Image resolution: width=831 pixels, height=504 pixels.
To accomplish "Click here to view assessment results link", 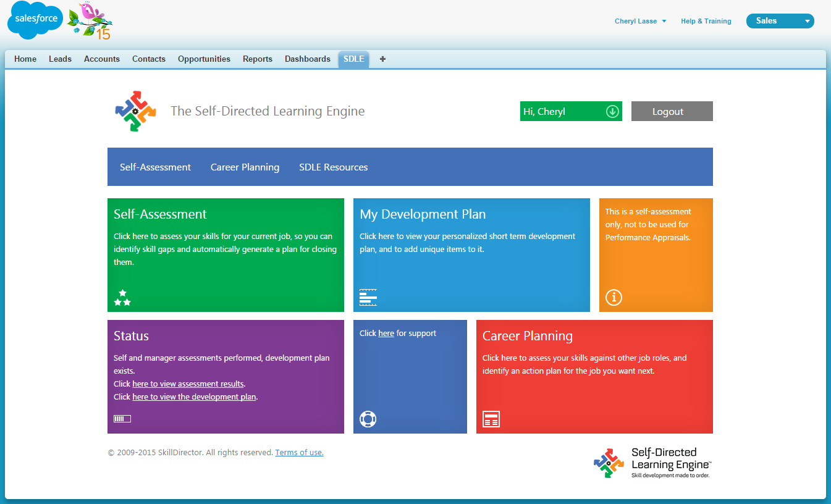I will (188, 384).
